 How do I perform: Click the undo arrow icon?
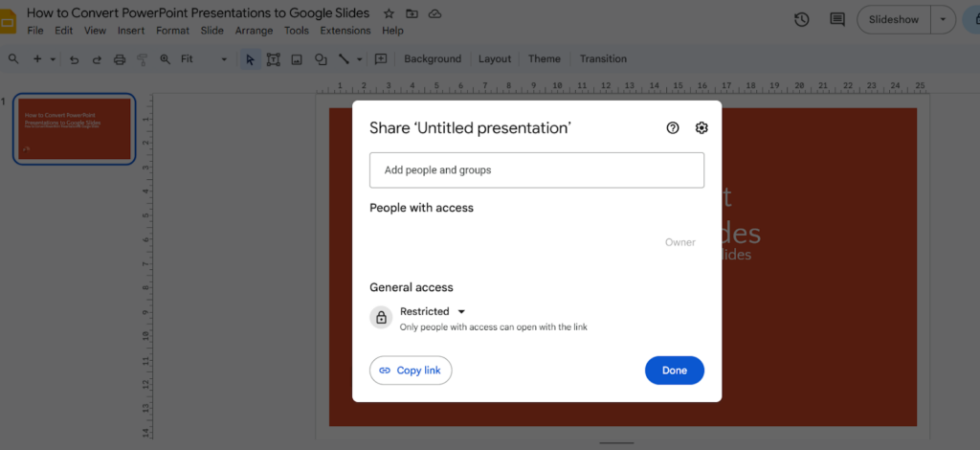[74, 59]
